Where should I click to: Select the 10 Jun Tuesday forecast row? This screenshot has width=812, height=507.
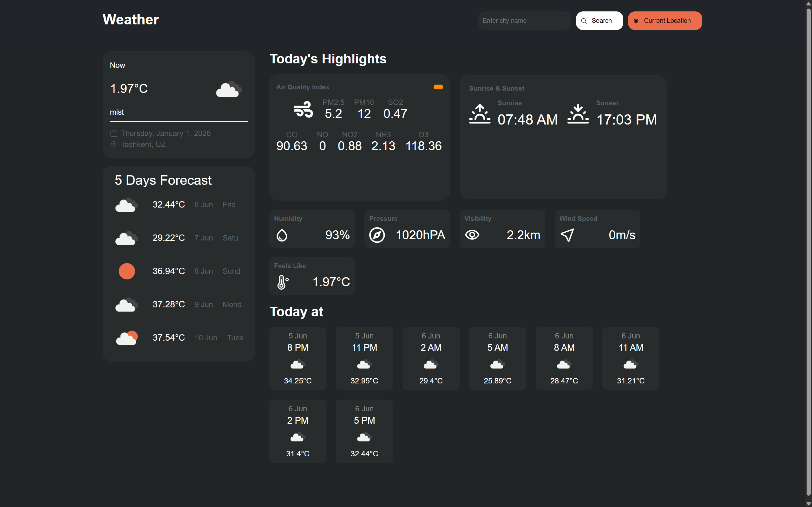coord(179,337)
